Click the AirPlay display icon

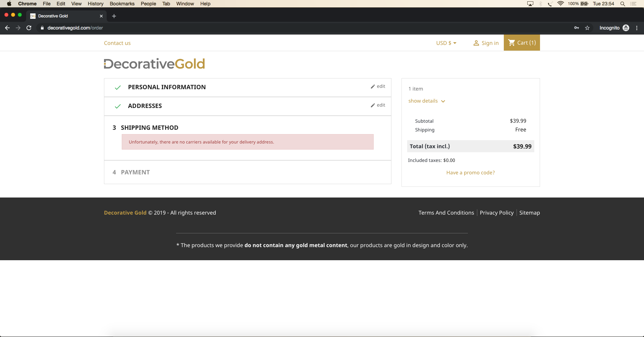pos(530,4)
